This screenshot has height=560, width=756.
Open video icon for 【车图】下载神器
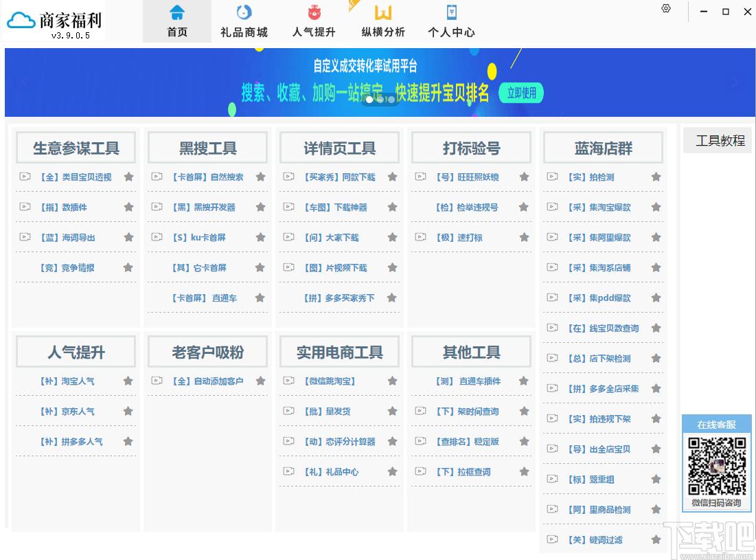289,207
